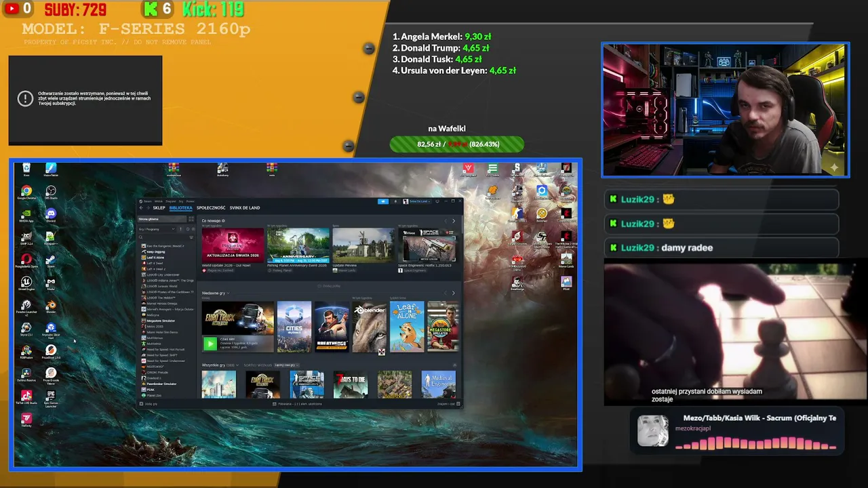Screen dimensions: 868x488
Task: Expand the Gry i Programy filter dropdown
Action: (157, 229)
